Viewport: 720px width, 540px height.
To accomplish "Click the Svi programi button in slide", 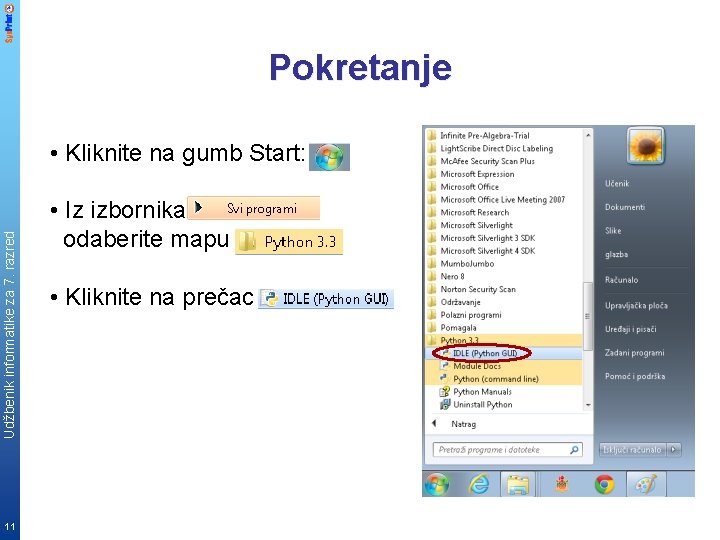I will (x=253, y=208).
